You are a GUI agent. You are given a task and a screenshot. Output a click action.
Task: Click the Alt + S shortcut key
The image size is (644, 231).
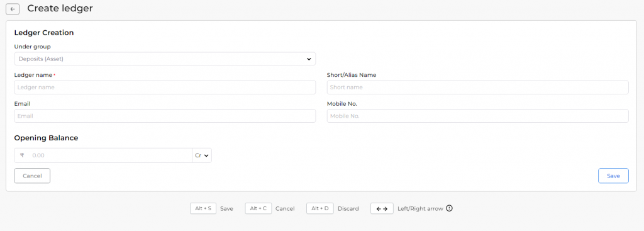(203, 208)
